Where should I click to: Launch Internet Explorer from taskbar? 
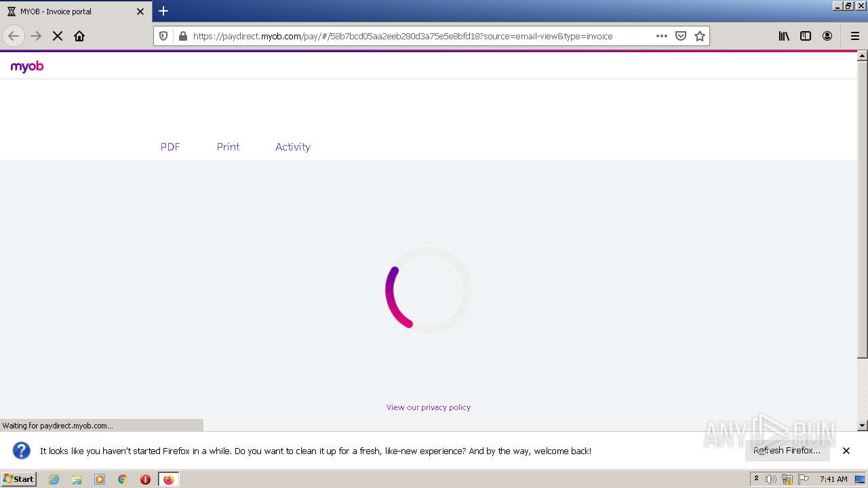(x=54, y=479)
